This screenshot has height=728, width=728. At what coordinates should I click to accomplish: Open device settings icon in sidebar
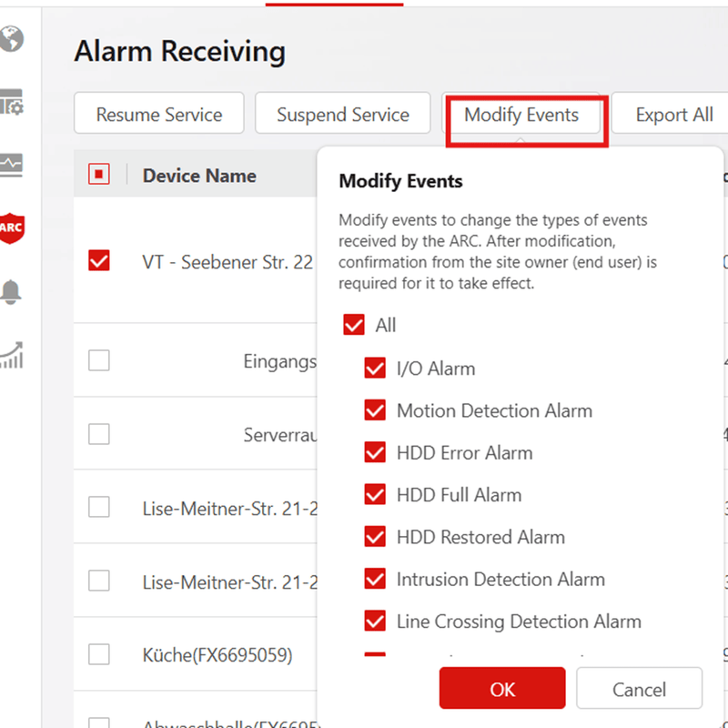click(12, 102)
